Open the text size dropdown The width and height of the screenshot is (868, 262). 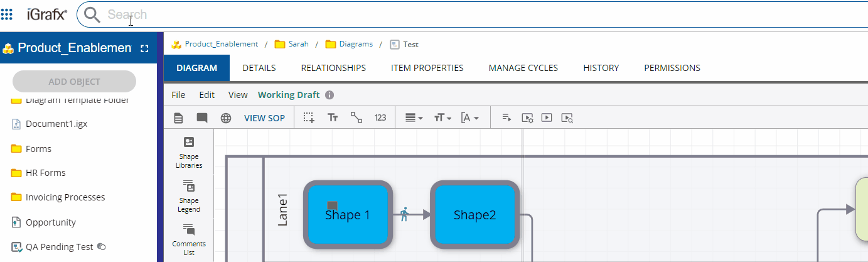(442, 117)
